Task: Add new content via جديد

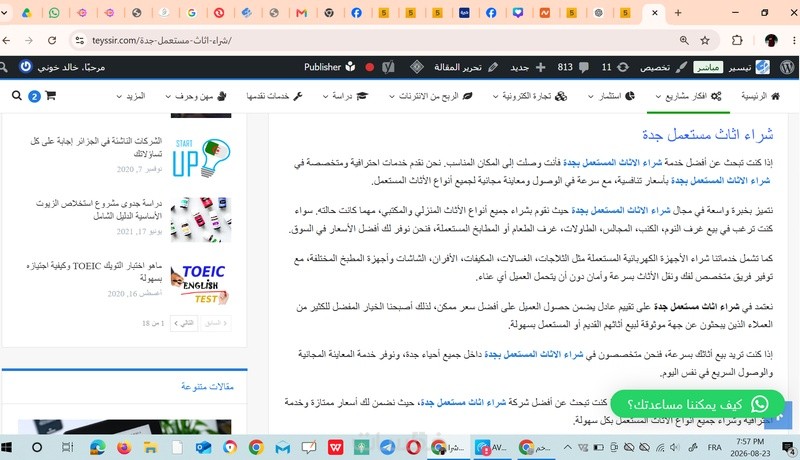Action: [x=528, y=67]
